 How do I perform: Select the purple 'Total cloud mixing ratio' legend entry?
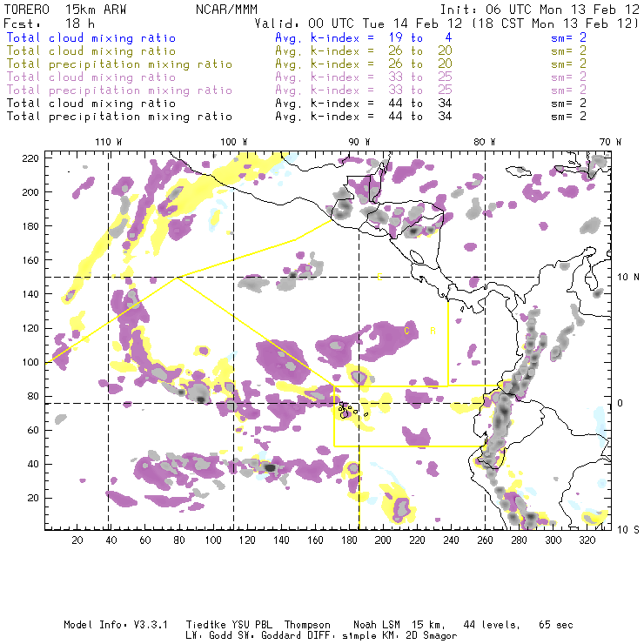point(91,77)
